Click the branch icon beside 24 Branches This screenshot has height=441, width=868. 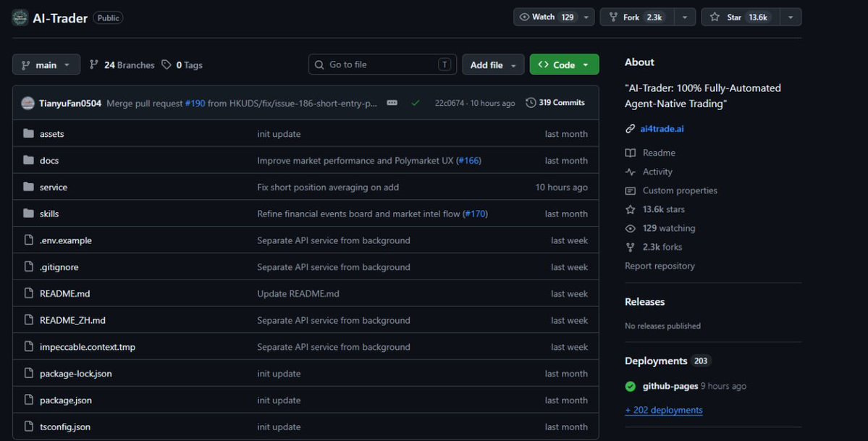[x=94, y=65]
